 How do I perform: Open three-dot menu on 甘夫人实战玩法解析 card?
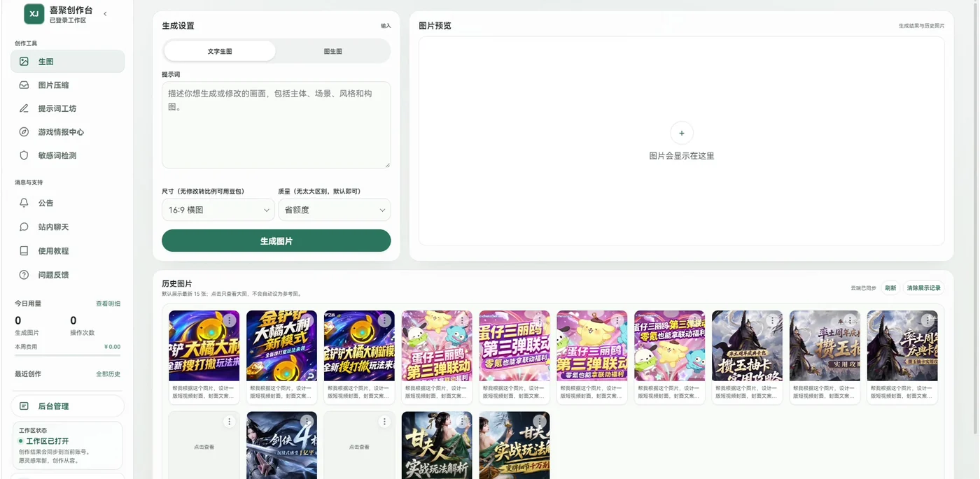pyautogui.click(x=462, y=422)
